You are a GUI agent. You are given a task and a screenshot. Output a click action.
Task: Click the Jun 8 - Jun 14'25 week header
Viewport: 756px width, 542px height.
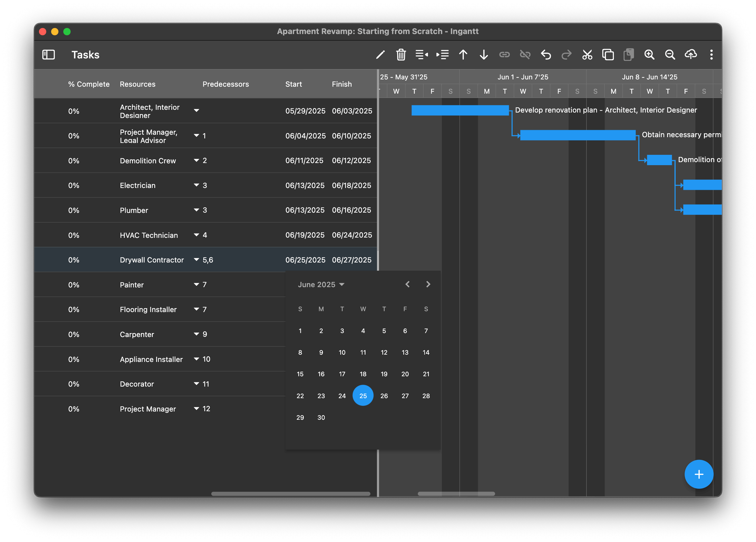(650, 77)
